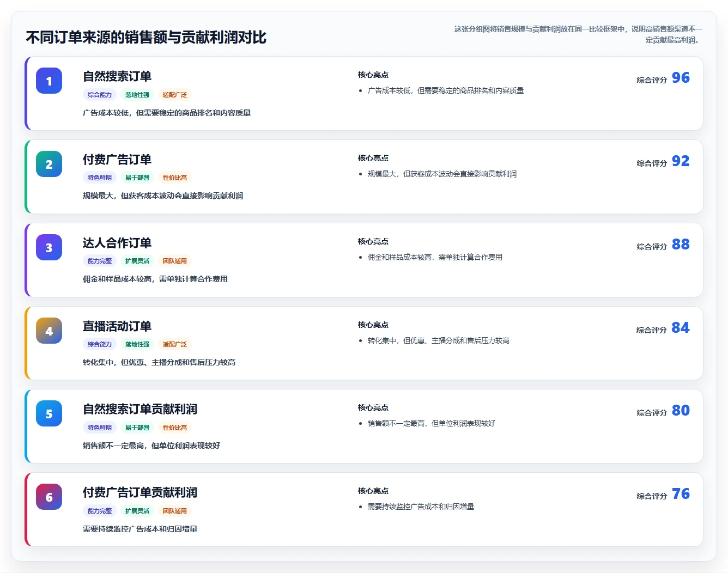Viewport: 728px width, 573px height.
Task: Open the 达人合作订单 card title
Action: [x=117, y=243]
